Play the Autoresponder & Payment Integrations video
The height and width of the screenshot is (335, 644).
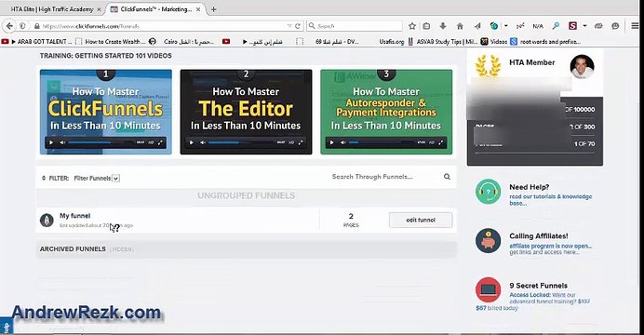tap(332, 142)
